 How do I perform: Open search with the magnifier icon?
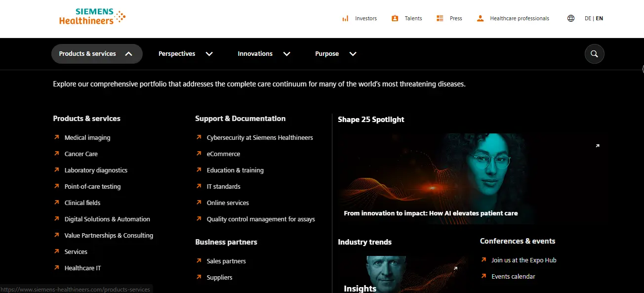(594, 54)
